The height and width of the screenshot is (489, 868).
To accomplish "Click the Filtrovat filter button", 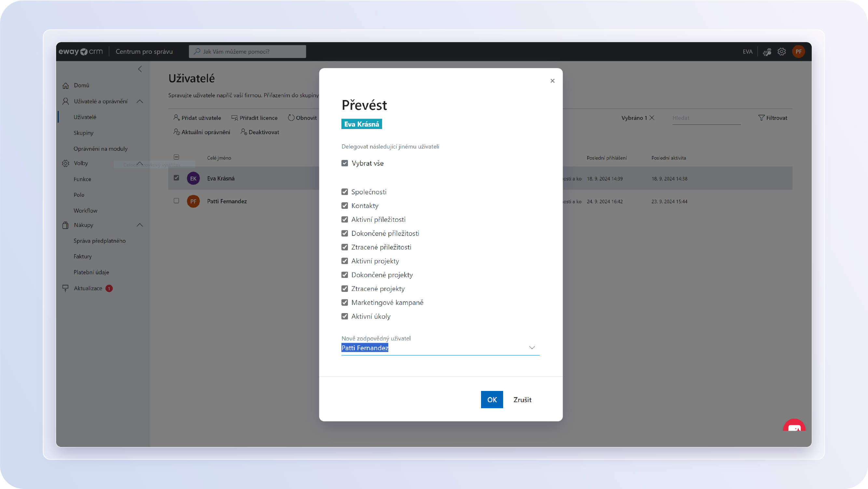I will pos(773,118).
